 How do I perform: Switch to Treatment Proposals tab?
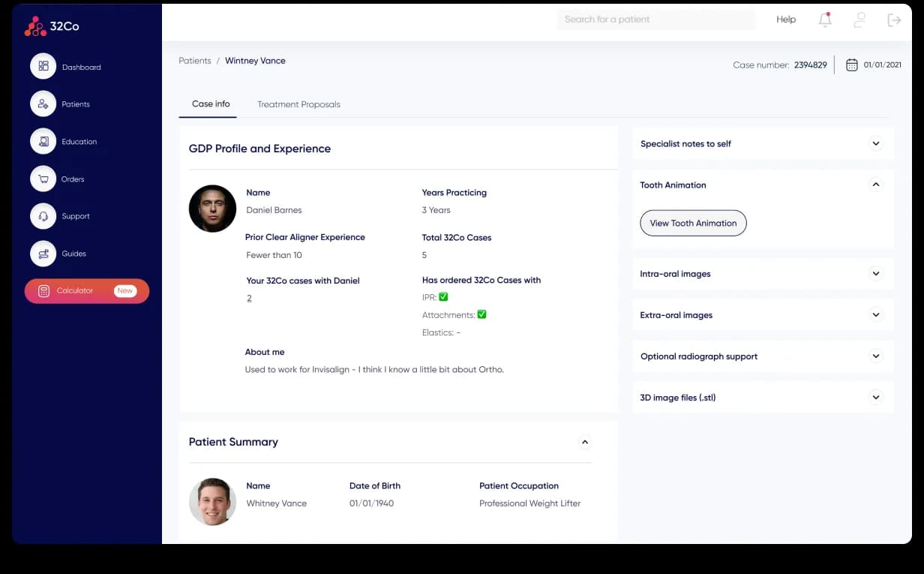click(x=298, y=104)
